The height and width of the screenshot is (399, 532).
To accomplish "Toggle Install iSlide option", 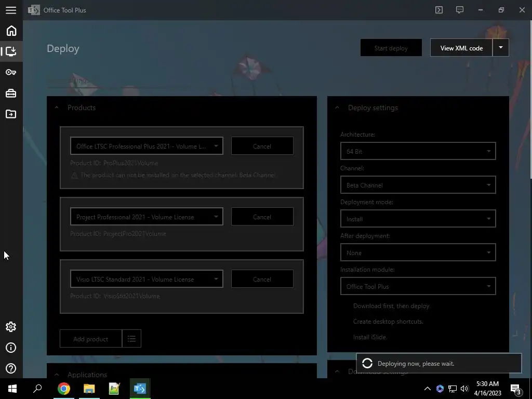I will [x=369, y=337].
